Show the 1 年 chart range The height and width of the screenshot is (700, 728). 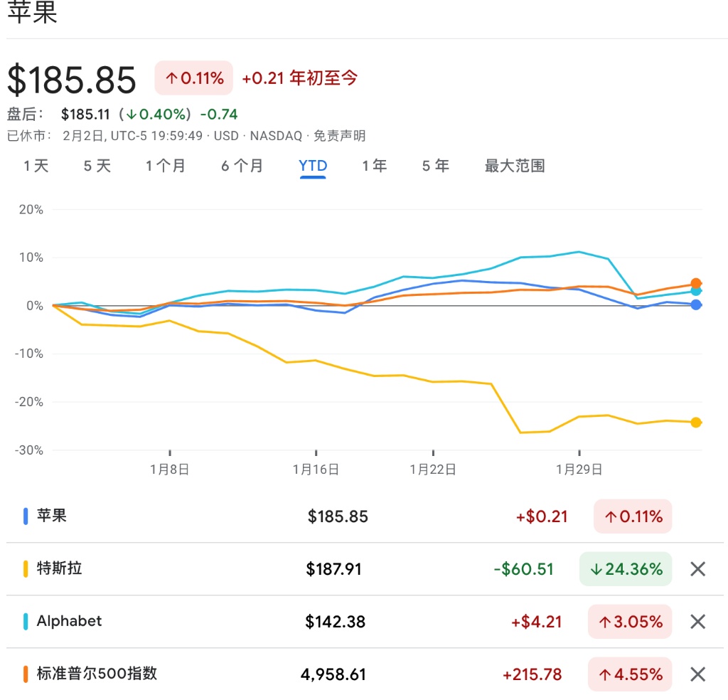(375, 166)
